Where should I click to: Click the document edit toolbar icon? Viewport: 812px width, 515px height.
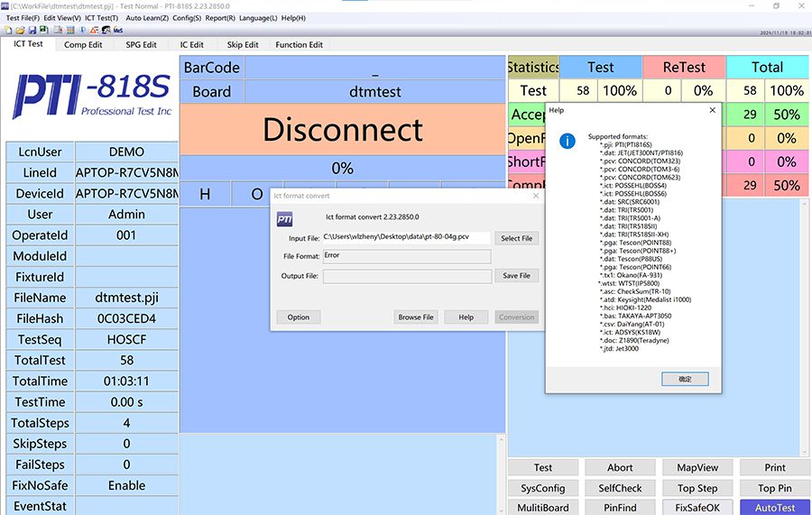58,31
